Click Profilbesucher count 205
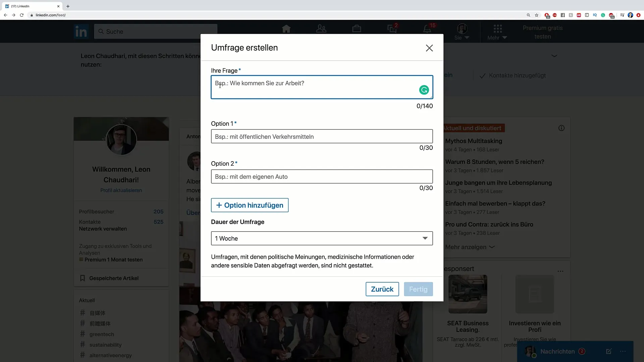 (x=158, y=212)
